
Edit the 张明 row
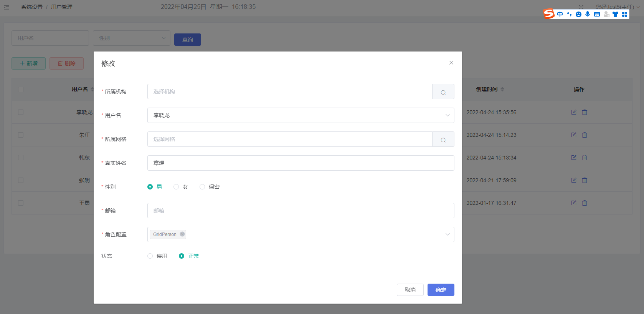point(574,180)
